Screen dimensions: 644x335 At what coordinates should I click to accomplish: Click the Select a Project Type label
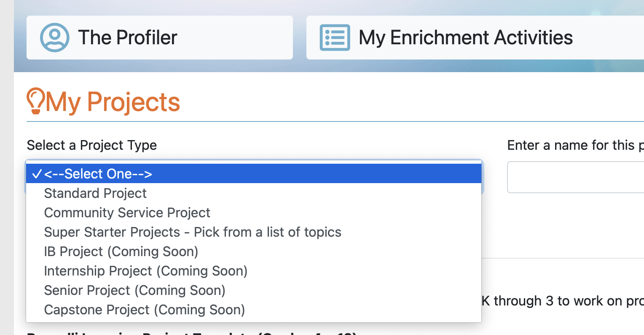tap(91, 145)
